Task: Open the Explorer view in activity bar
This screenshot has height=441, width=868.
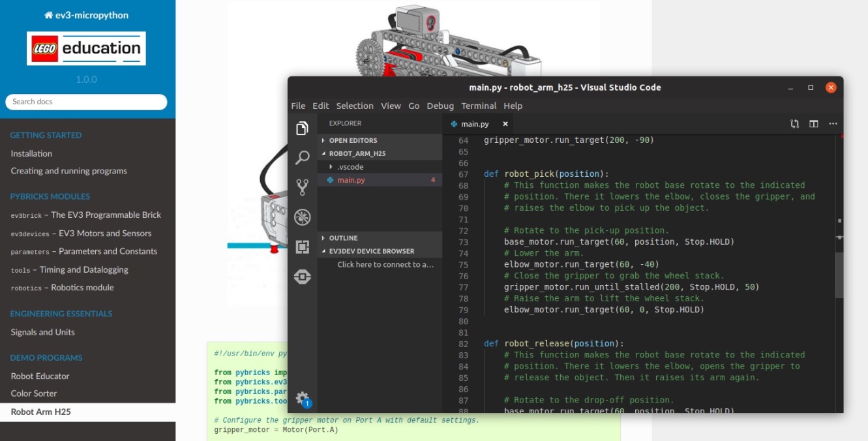Action: [x=302, y=129]
